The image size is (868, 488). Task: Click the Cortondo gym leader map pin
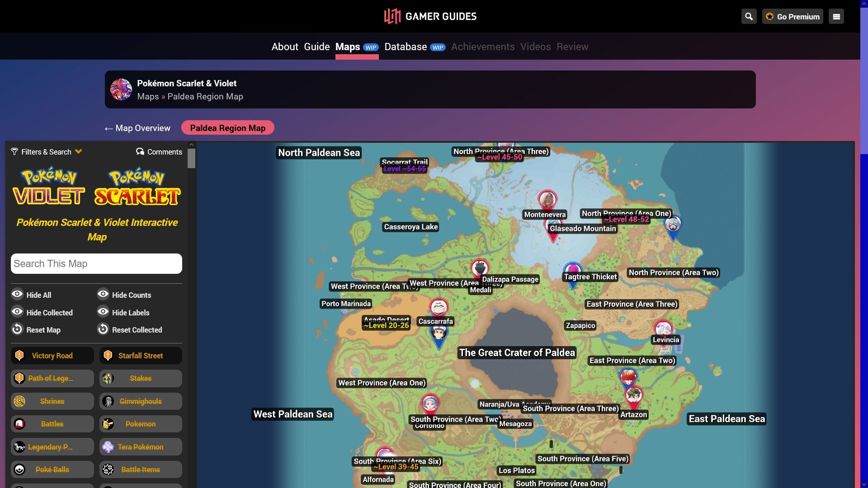429,404
